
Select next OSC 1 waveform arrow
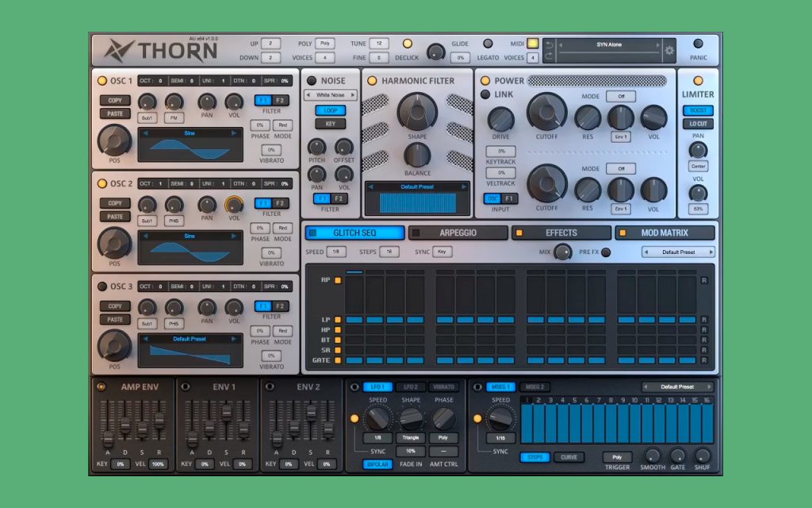(234, 133)
